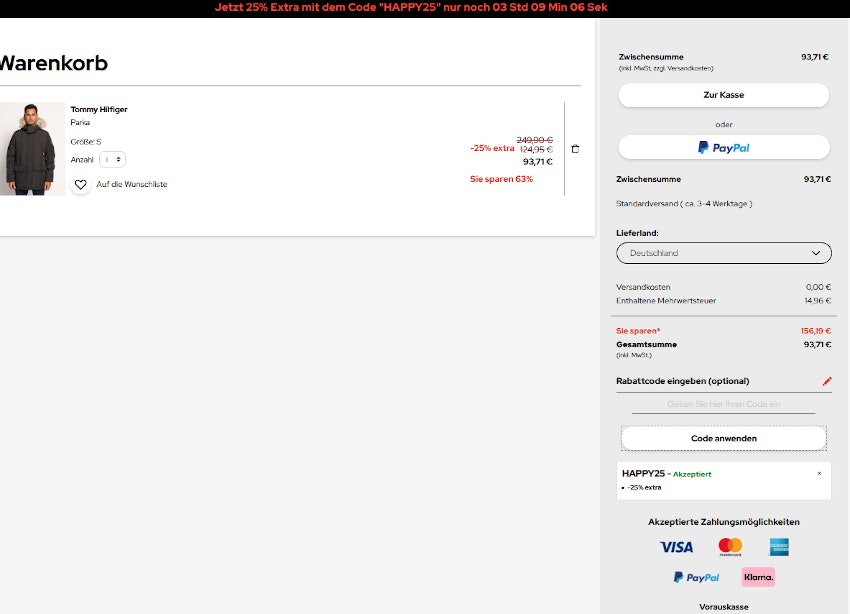Viewport: 850px width, 614px height.
Task: Click the Mastercard payment logo
Action: pos(730,547)
